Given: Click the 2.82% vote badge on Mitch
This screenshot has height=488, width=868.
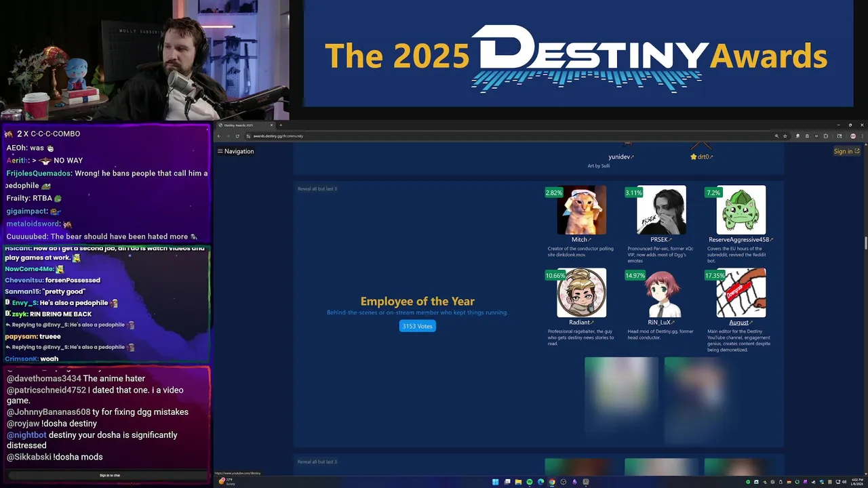Looking at the screenshot, I should [x=554, y=192].
